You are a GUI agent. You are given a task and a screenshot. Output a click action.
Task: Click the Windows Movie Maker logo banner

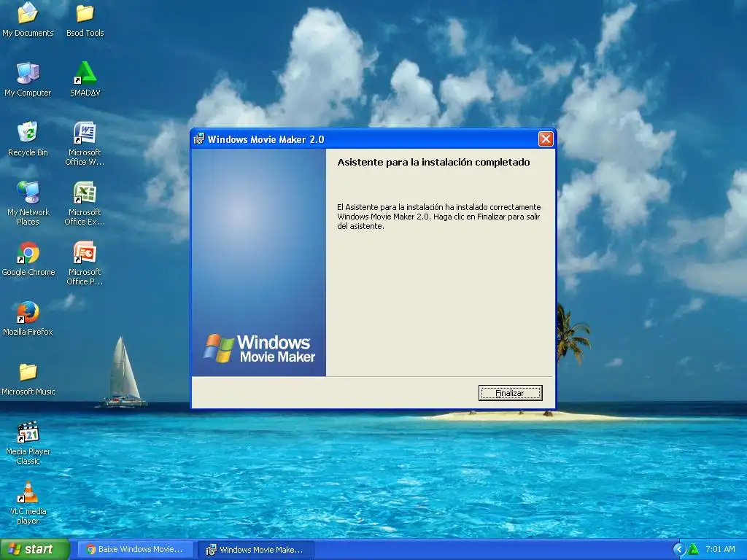(x=259, y=262)
